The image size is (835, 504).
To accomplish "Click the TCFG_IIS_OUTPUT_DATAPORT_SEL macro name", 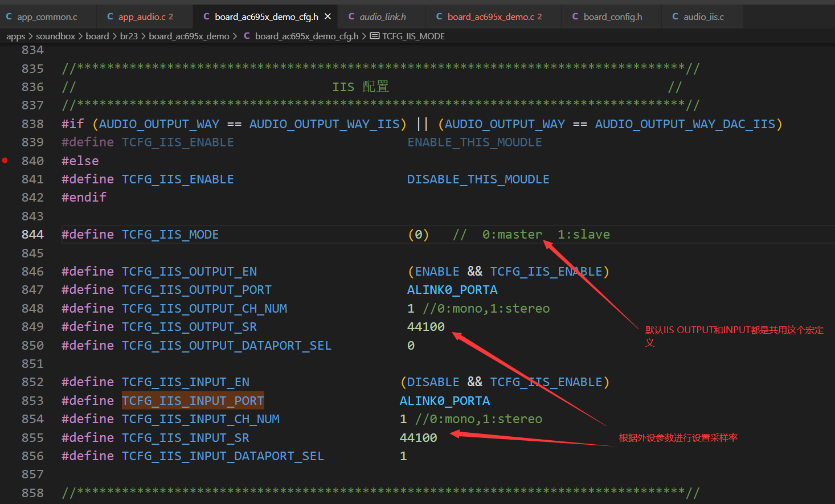I will coord(227,346).
